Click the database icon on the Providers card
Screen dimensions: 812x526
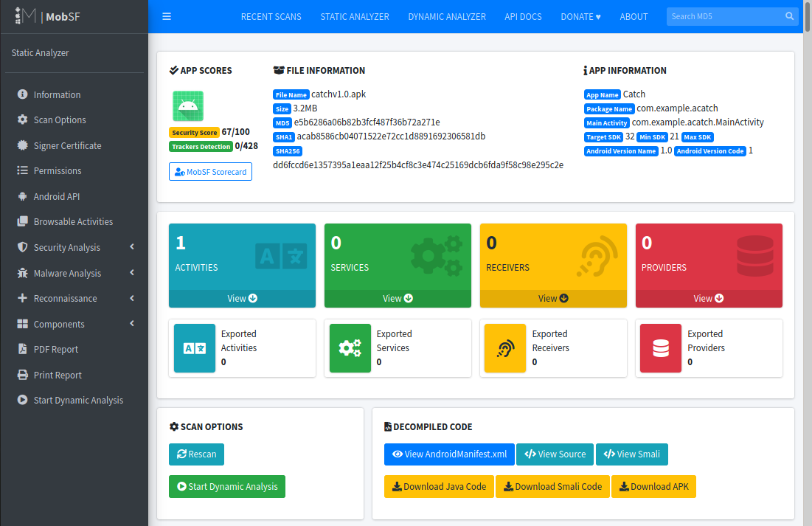[x=755, y=256]
